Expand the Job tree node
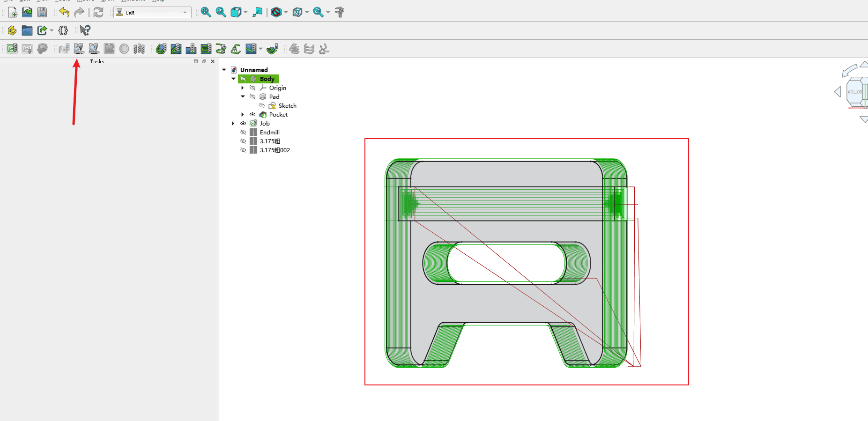Image resolution: width=868 pixels, height=421 pixels. pos(233,124)
